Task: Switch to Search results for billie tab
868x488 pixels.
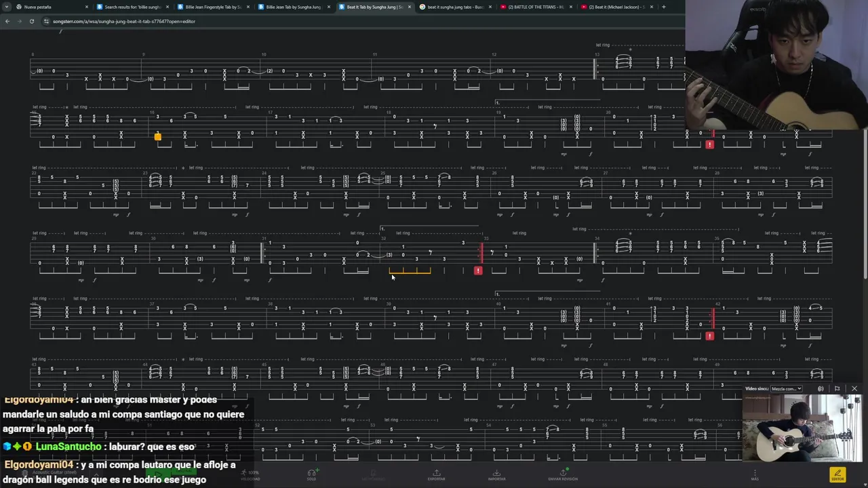Action: tap(132, 7)
